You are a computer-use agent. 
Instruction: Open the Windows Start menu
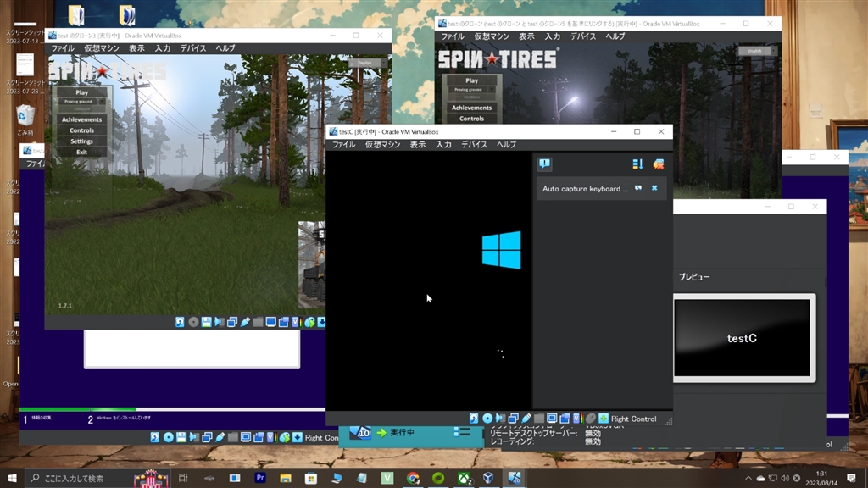point(12,478)
